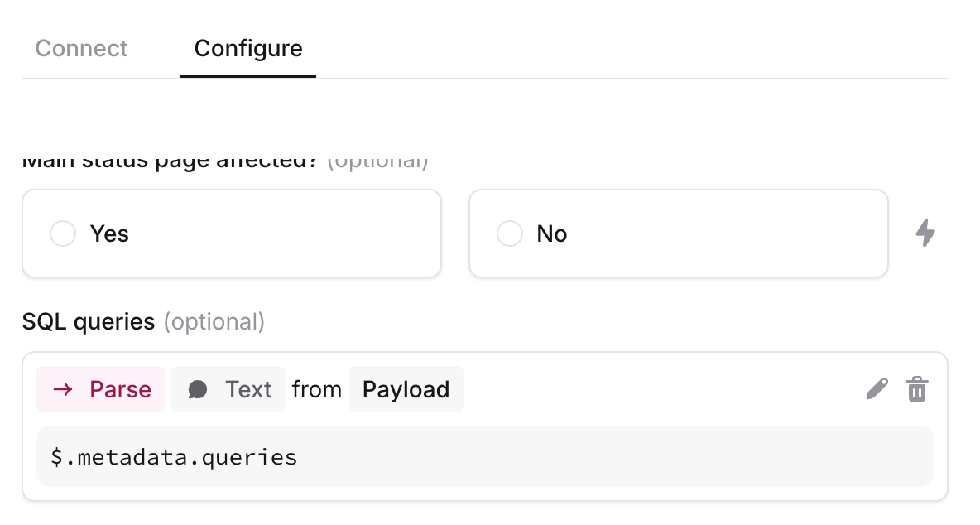Click the SQL queries field label

(x=88, y=322)
